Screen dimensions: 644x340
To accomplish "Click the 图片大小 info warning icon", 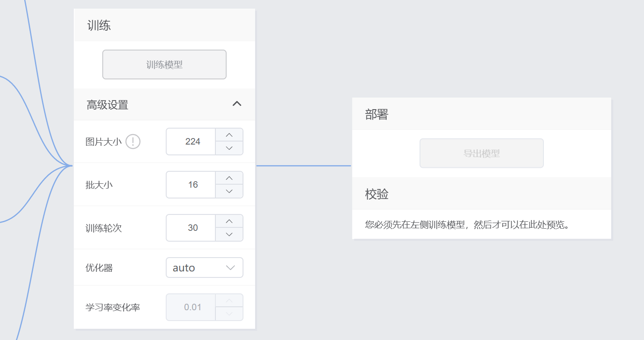I will coord(133,142).
